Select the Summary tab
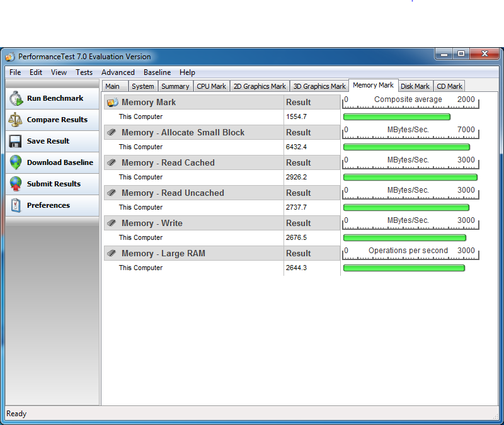 click(x=175, y=86)
